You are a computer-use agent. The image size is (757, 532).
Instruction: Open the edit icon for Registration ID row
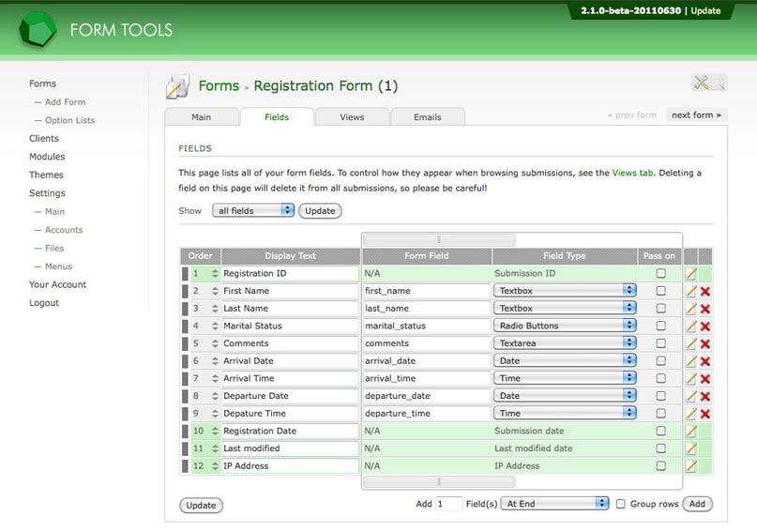pos(691,273)
